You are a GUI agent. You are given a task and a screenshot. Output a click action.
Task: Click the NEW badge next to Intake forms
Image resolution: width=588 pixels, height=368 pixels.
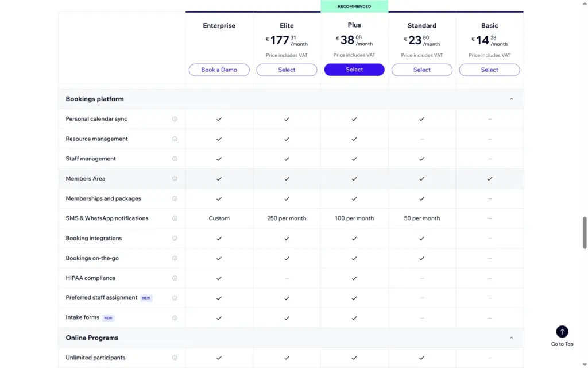tap(108, 318)
